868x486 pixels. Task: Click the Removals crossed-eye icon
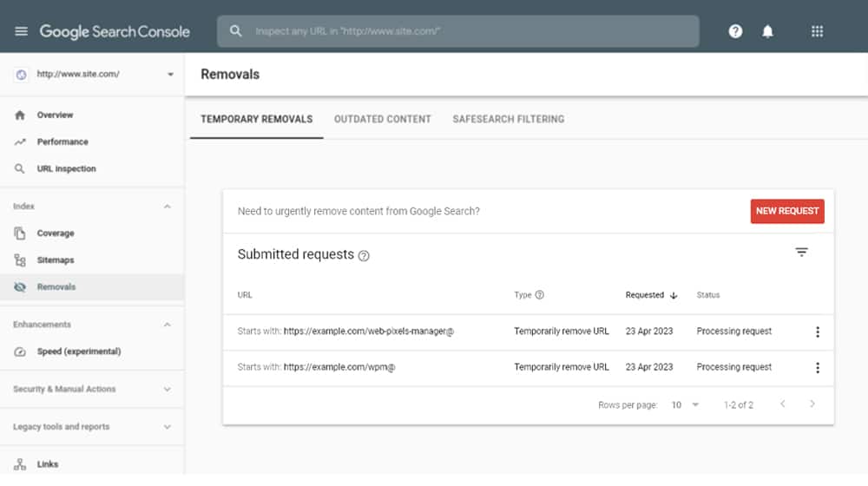coord(20,286)
